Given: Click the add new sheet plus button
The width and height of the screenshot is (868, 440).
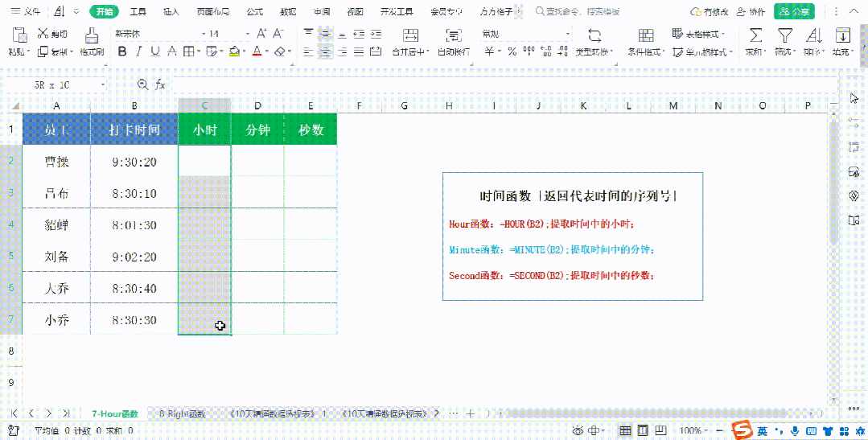Looking at the screenshot, I should click(470, 413).
